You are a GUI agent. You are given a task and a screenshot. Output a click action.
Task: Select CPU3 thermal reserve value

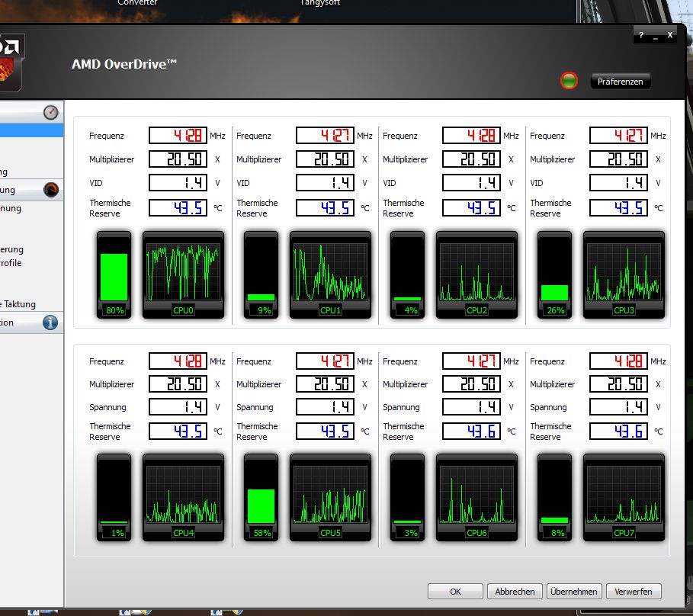(618, 207)
